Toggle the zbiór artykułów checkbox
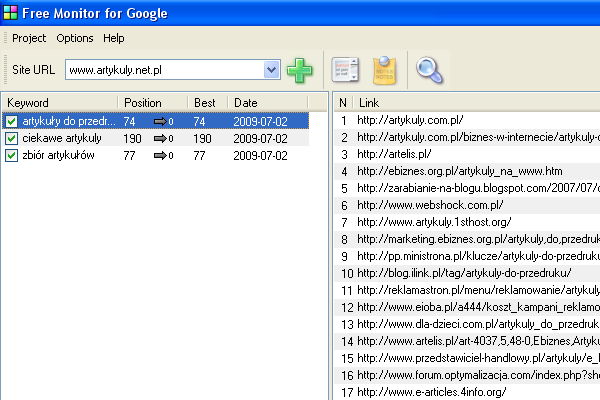 click(x=11, y=155)
